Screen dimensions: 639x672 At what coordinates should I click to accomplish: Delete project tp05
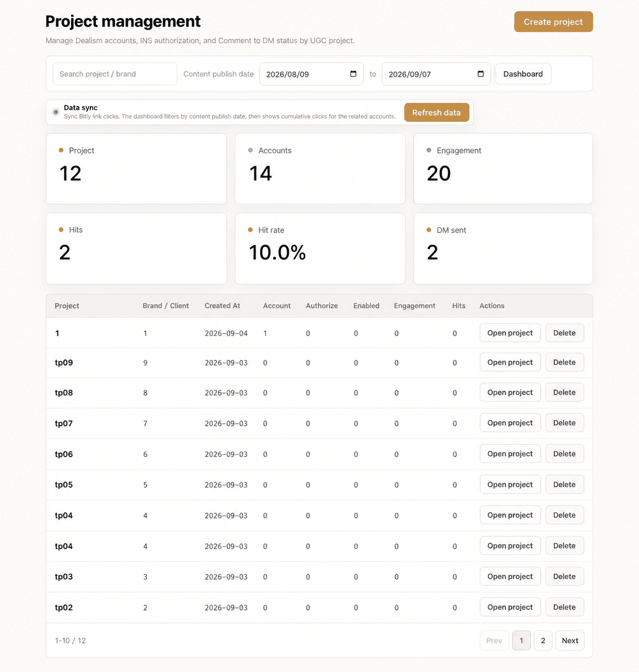coord(564,484)
